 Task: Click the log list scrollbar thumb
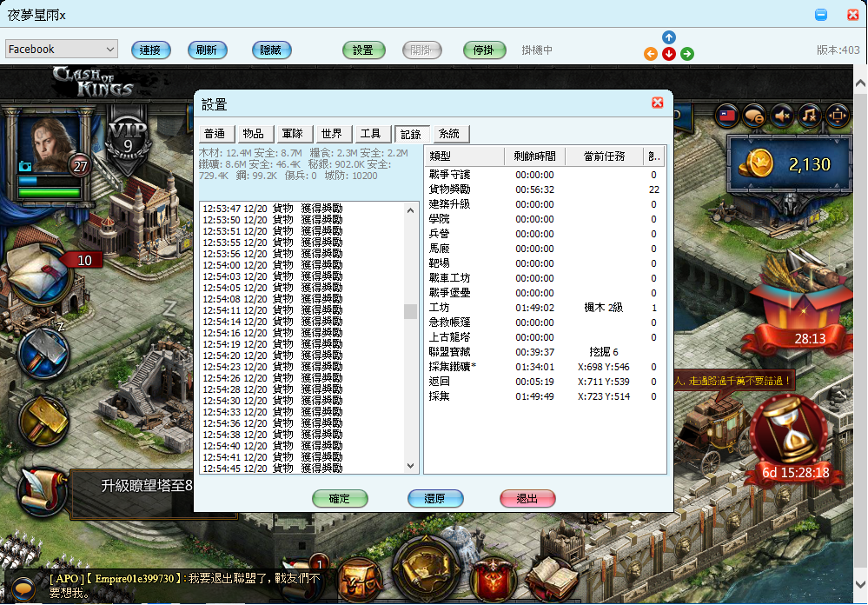pyautogui.click(x=410, y=311)
